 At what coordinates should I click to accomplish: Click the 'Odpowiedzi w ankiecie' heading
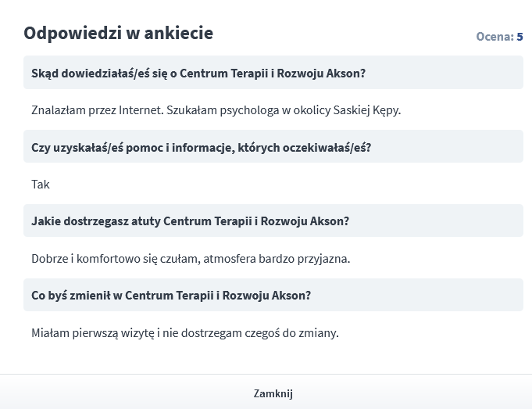(118, 34)
